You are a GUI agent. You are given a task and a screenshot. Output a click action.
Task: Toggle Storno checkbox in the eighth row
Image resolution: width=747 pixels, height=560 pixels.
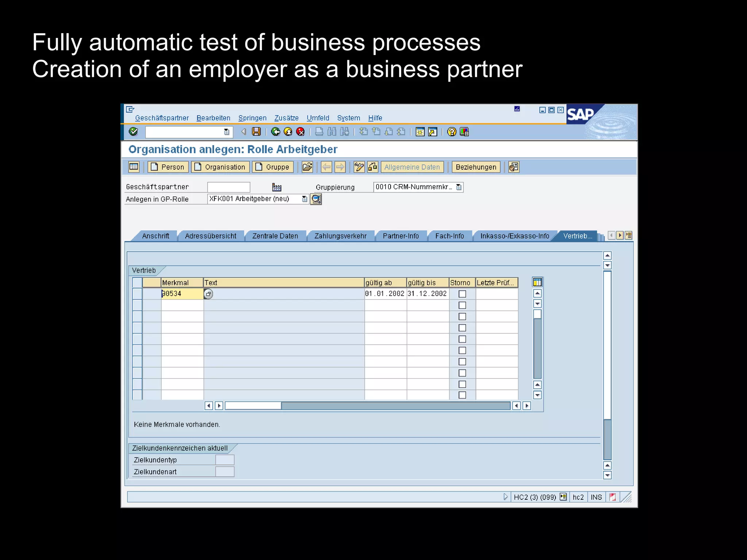pos(462,373)
